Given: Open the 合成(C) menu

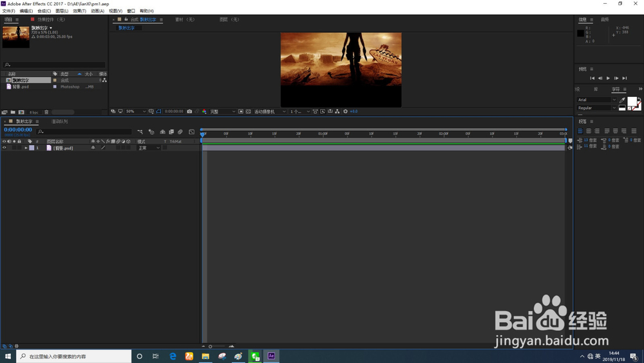Looking at the screenshot, I should 44,11.
